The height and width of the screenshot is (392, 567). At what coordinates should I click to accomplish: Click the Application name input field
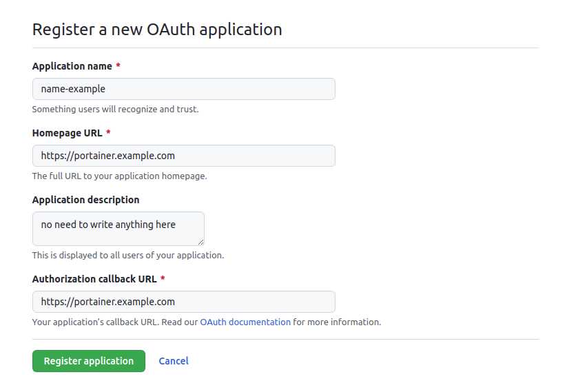click(x=184, y=89)
